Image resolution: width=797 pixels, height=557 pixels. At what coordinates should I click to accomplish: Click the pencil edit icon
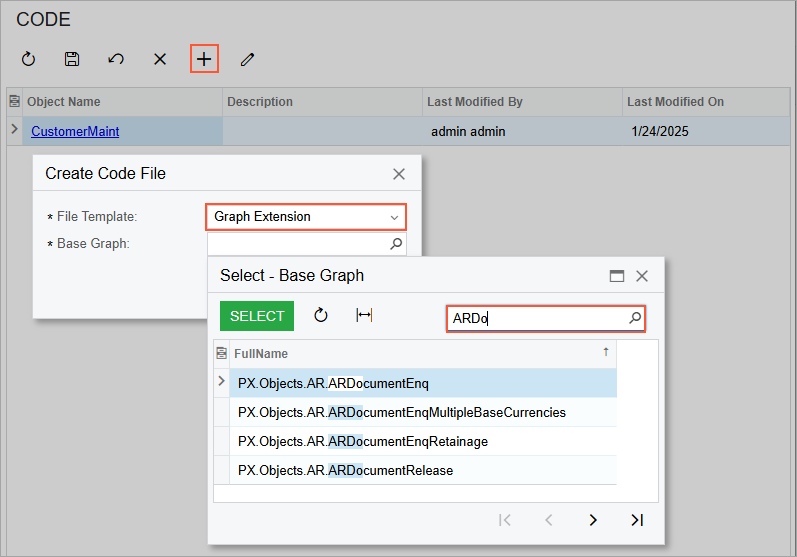247,59
